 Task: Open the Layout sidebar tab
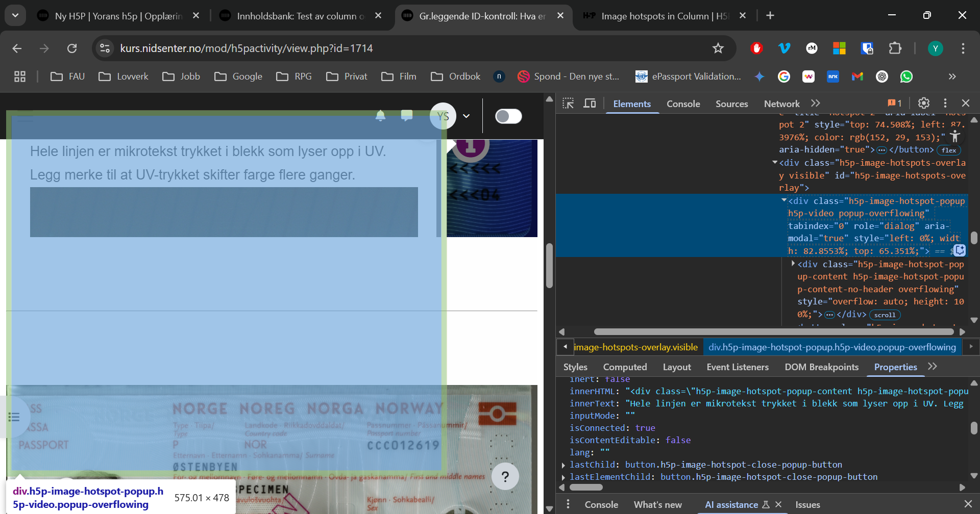[677, 367]
